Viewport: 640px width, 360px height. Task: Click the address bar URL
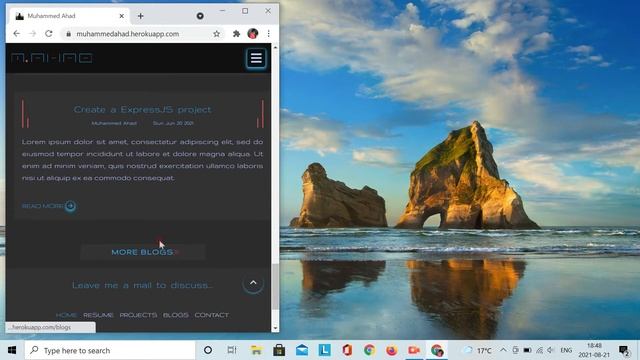pyautogui.click(x=128, y=34)
